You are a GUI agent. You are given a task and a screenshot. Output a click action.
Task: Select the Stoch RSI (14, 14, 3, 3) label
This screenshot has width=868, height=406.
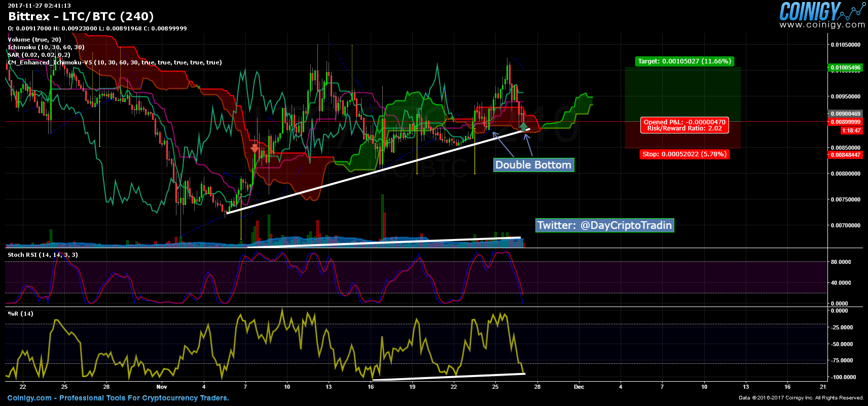(43, 255)
